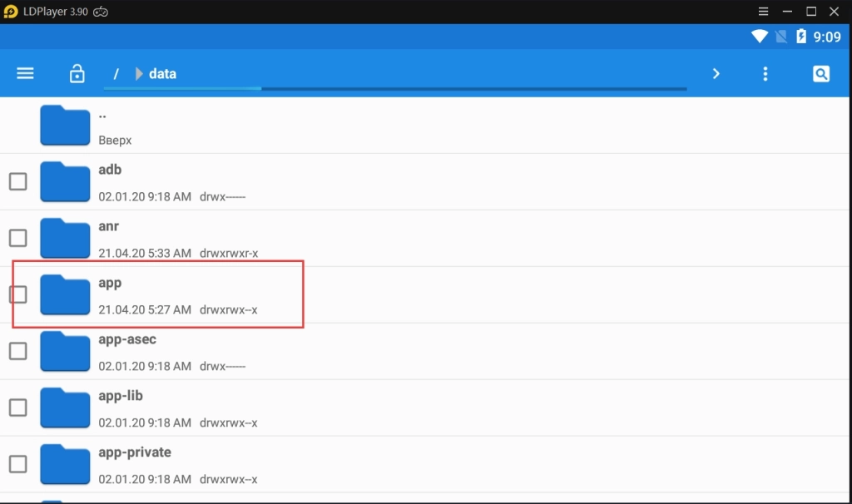Click the root lock icon in toolbar
The width and height of the screenshot is (852, 504).
coord(77,73)
